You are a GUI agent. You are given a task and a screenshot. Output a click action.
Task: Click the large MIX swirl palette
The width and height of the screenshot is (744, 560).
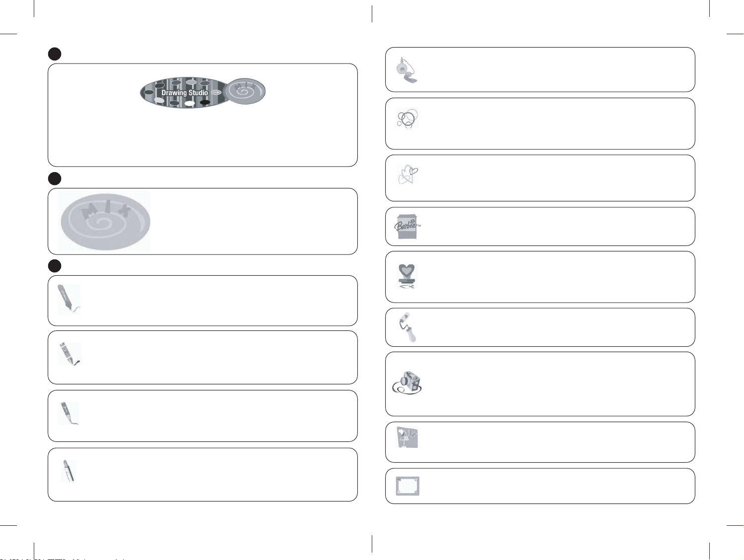tap(105, 221)
